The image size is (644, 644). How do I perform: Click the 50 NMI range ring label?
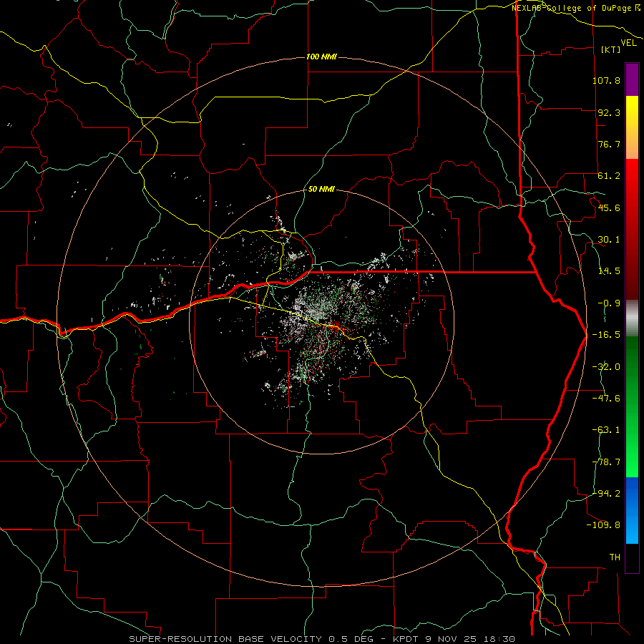321,189
